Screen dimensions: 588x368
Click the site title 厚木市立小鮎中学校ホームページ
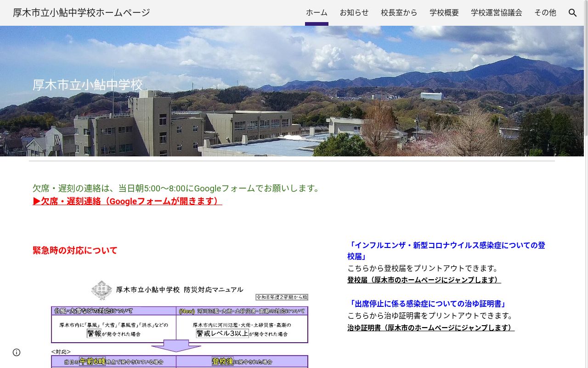click(81, 13)
